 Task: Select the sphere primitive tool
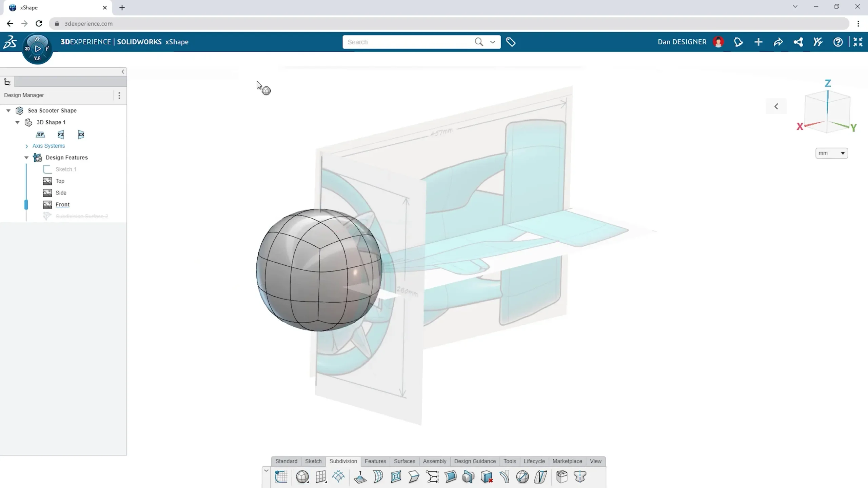click(x=302, y=477)
